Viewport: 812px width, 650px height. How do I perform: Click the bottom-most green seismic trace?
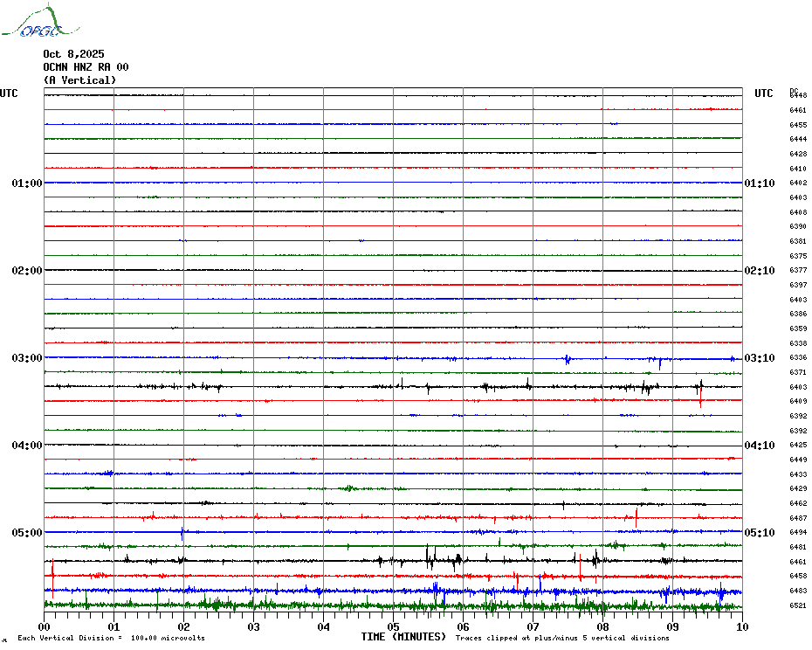[x=393, y=605]
